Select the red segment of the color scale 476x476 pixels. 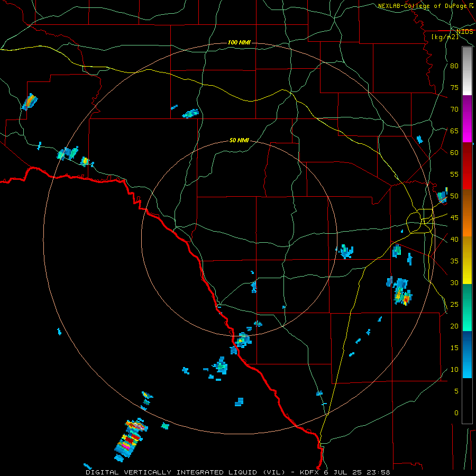(x=467, y=166)
